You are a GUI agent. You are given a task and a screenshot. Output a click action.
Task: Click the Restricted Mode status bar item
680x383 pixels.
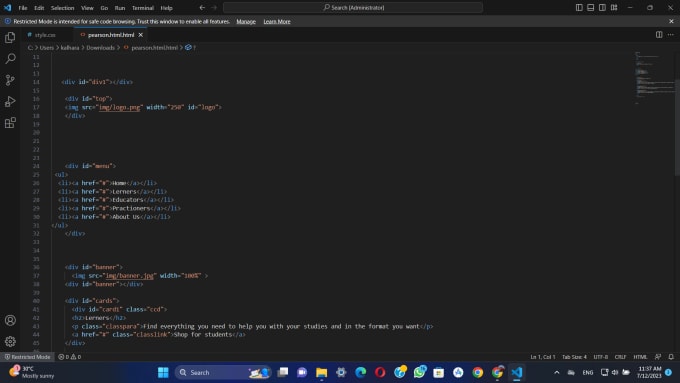pos(27,357)
